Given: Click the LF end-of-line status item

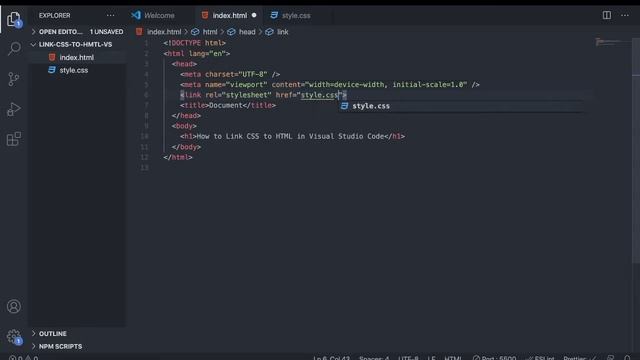Looking at the screenshot, I should coord(431,358).
